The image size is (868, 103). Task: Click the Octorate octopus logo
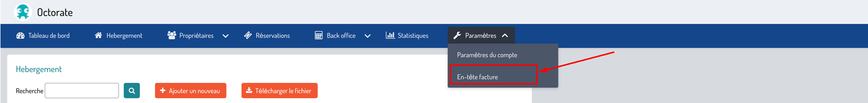point(23,12)
